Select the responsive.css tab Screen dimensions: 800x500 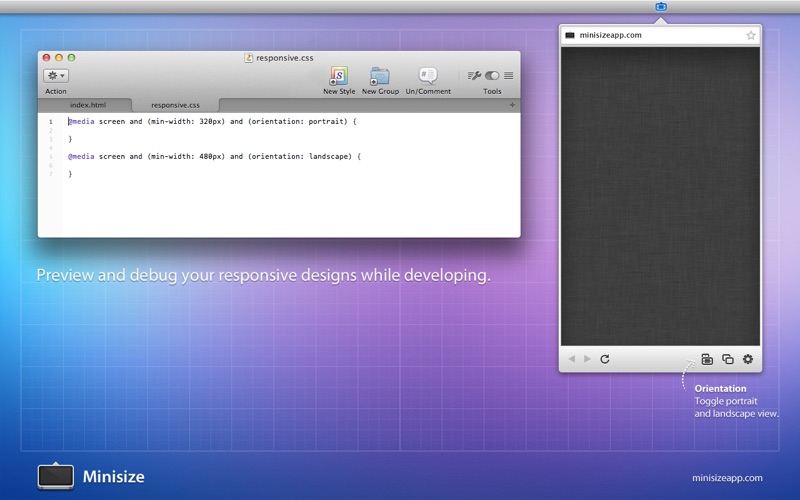pos(175,105)
